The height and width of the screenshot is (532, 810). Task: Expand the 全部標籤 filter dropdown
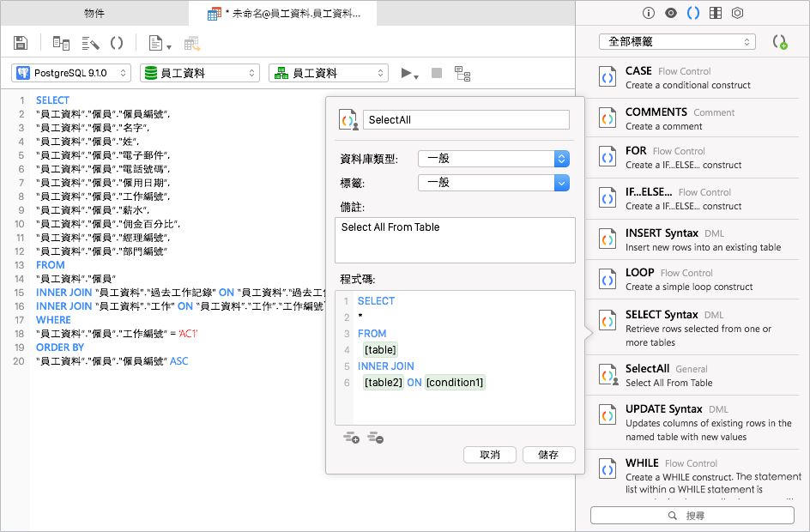[677, 41]
